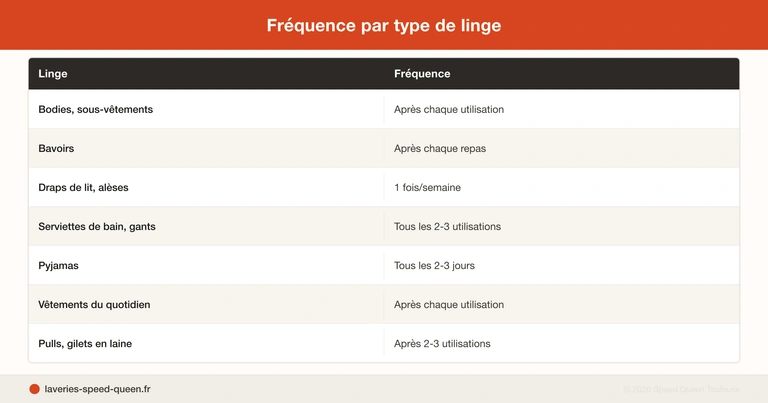Select the "Tous les 2-3 jours" value
The height and width of the screenshot is (403, 768).
point(434,265)
